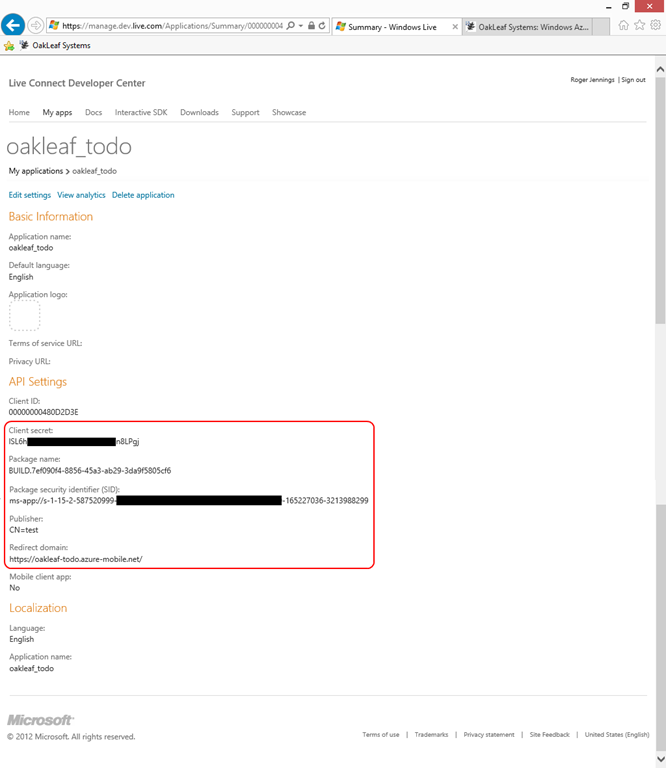
Task: Click the security lock icon in address bar
Action: point(311,25)
